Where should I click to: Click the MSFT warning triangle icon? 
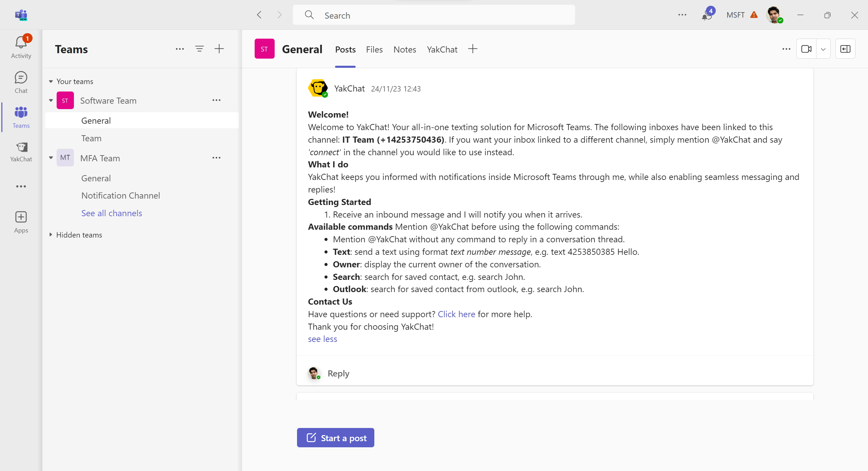754,15
